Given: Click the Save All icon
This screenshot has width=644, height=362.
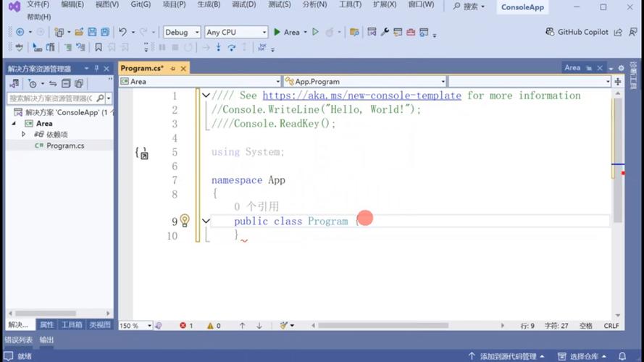Looking at the screenshot, I should (105, 32).
